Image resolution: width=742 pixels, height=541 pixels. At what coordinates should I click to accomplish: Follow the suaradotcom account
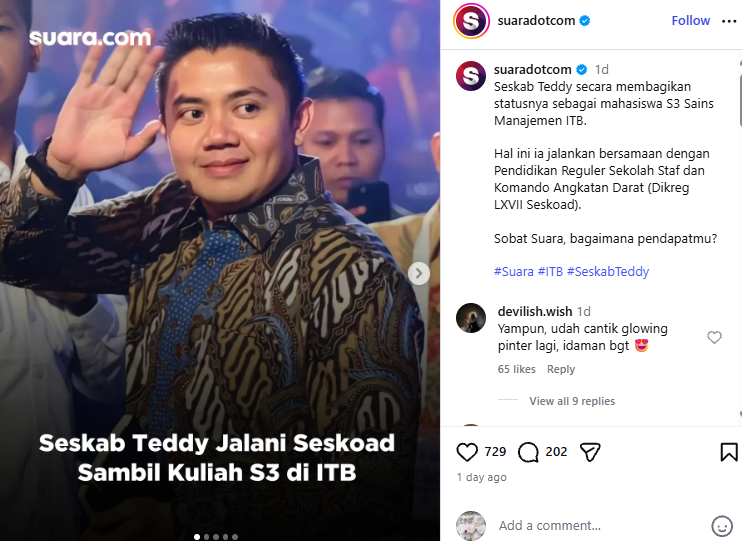[690, 21]
